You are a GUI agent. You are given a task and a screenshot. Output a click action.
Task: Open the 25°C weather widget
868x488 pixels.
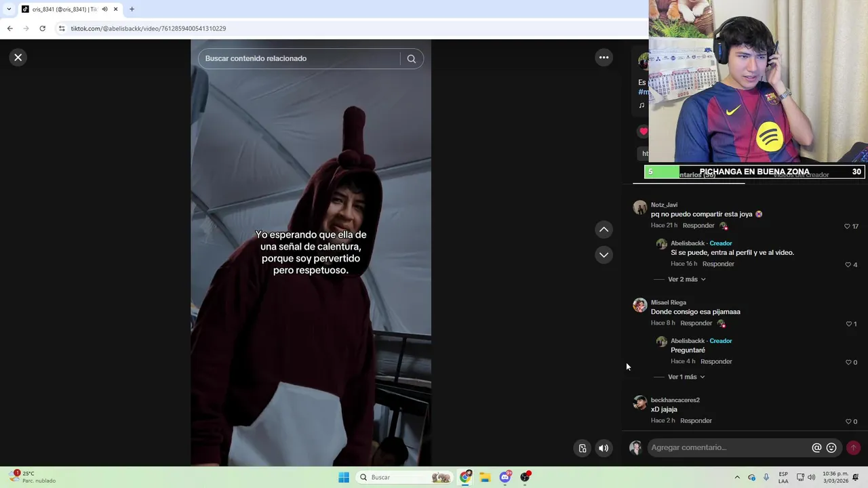point(33,477)
